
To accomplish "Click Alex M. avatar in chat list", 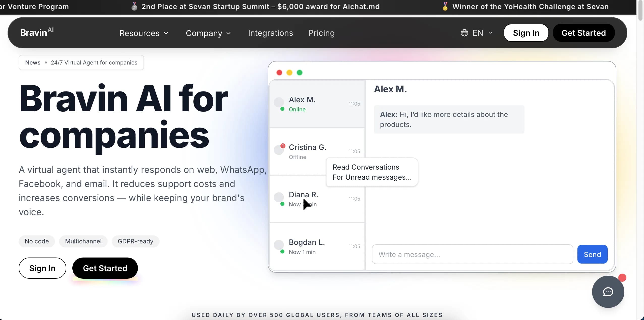I will pos(279,102).
